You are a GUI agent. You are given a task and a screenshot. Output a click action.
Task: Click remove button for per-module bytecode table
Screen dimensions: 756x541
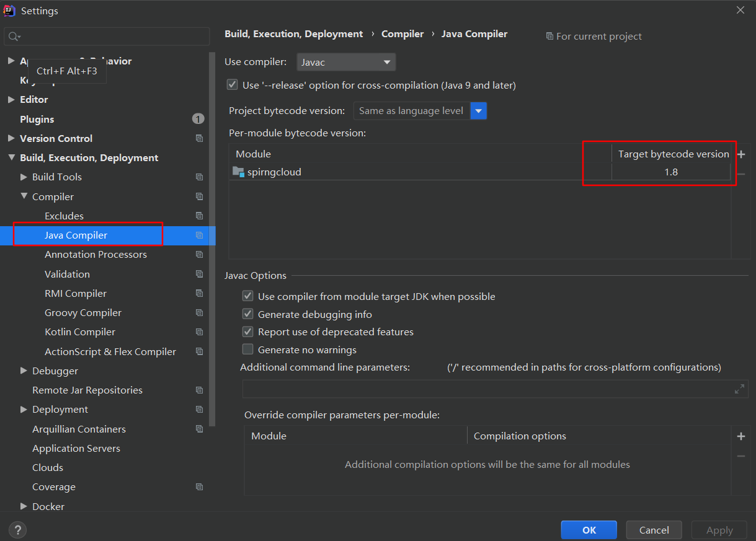point(740,174)
